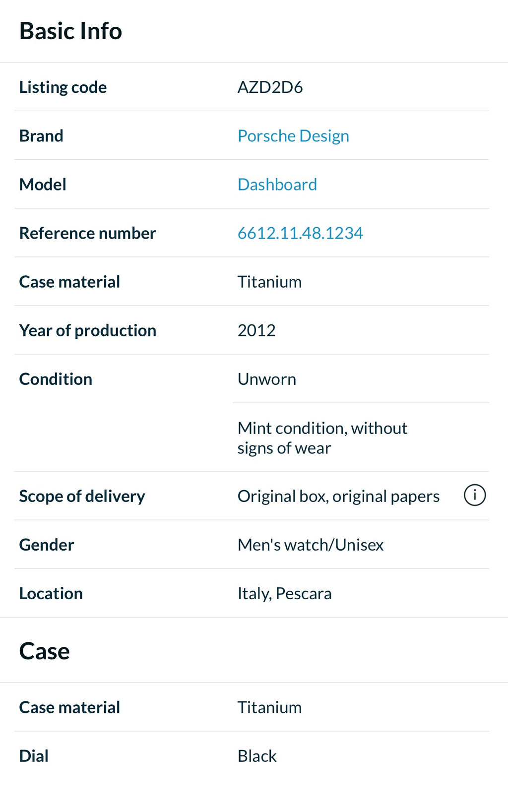
Task: Click the Case section heading
Action: pos(44,651)
